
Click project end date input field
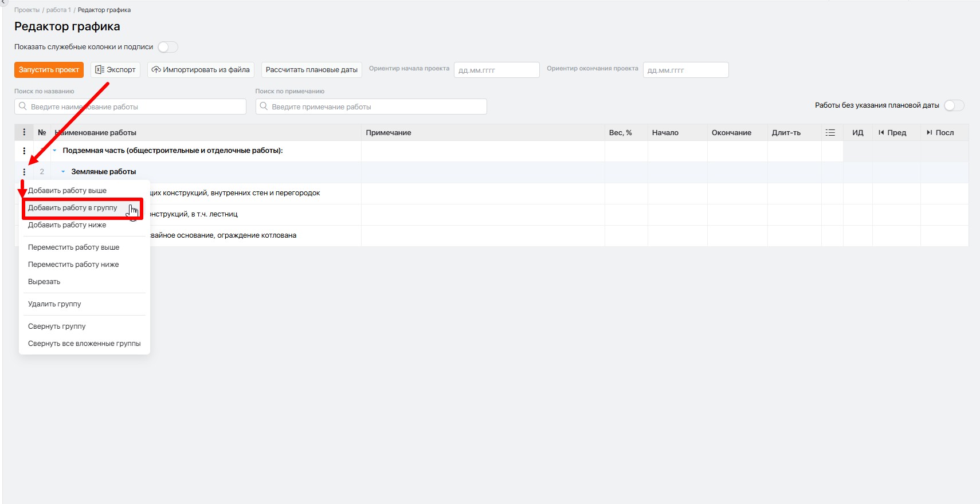pos(686,70)
